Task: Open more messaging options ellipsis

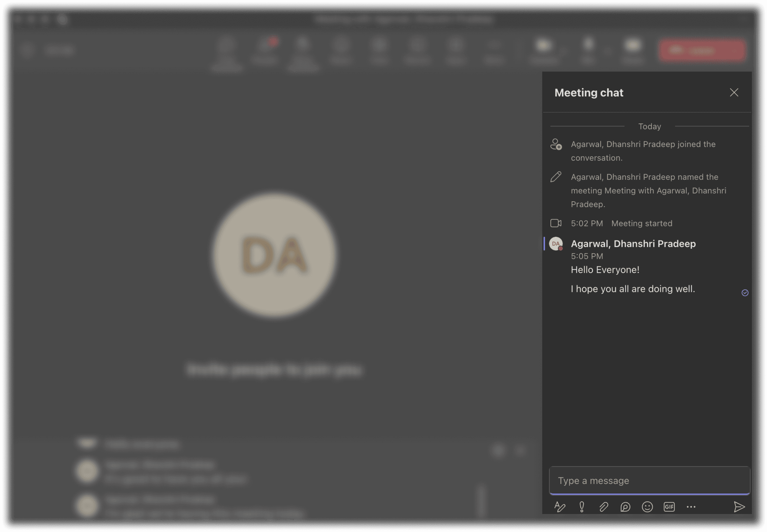Action: (x=691, y=507)
